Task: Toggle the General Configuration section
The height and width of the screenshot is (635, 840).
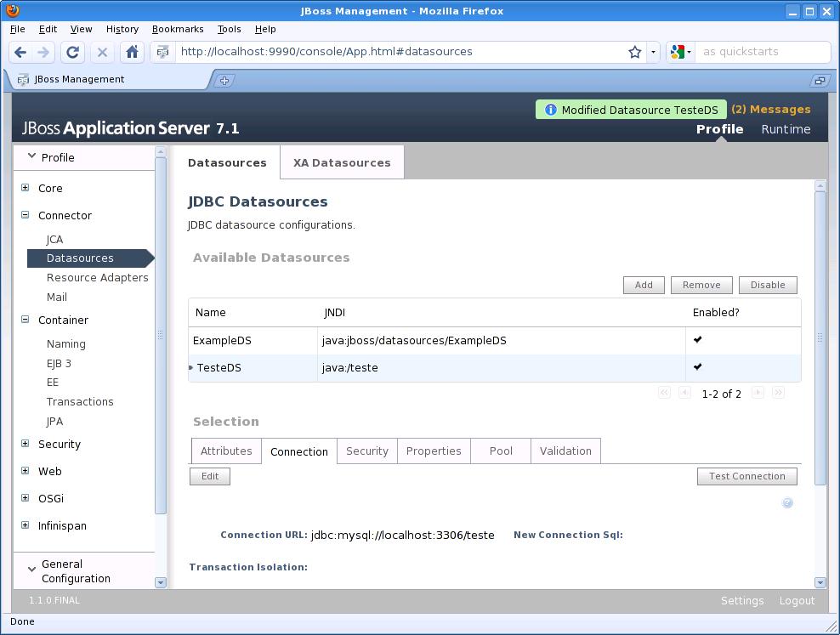Action: tap(84, 570)
